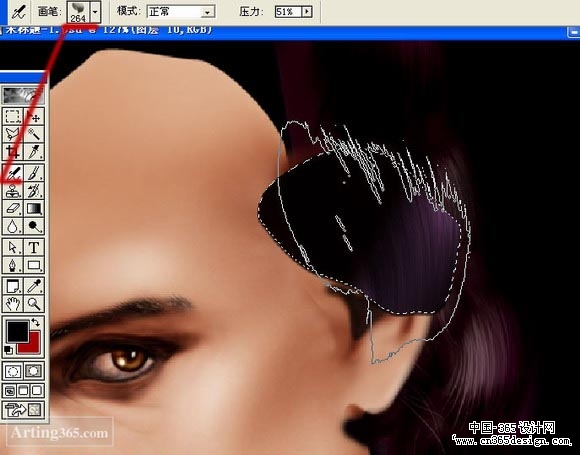Select the Type tool

(34, 247)
